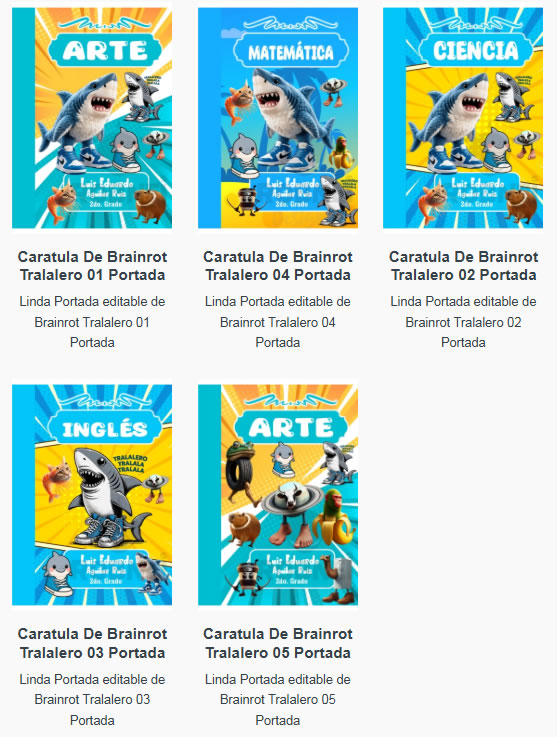The image size is (557, 737).
Task: Click the INGLÉS title banner on cover
Action: coord(105,428)
